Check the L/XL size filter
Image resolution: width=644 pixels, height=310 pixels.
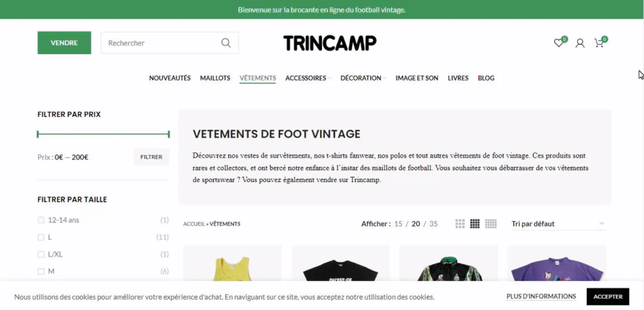[x=41, y=255]
